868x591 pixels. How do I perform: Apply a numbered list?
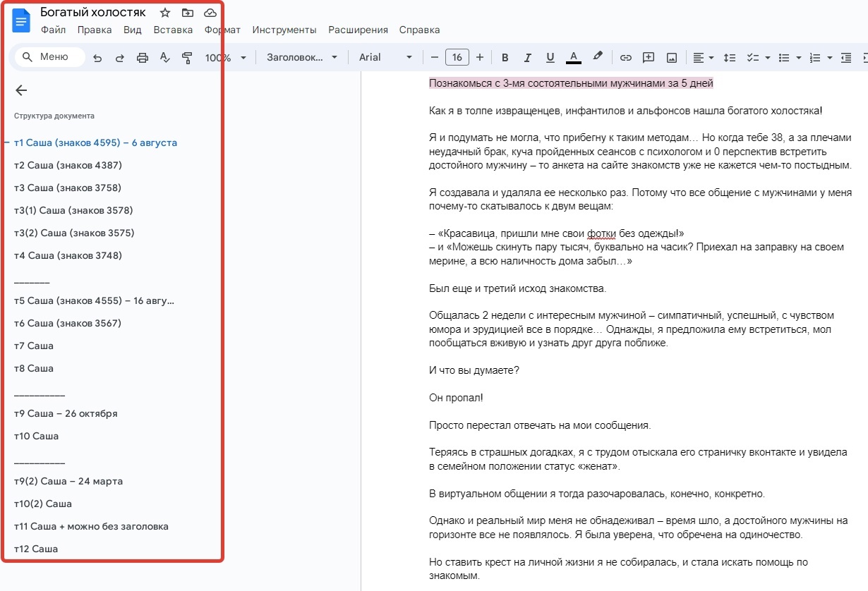click(x=815, y=58)
